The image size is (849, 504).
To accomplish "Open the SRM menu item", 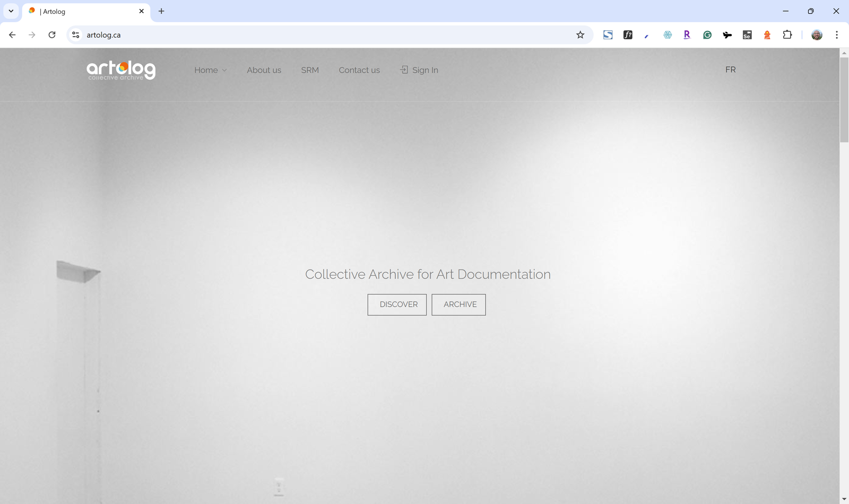I will (x=310, y=70).
